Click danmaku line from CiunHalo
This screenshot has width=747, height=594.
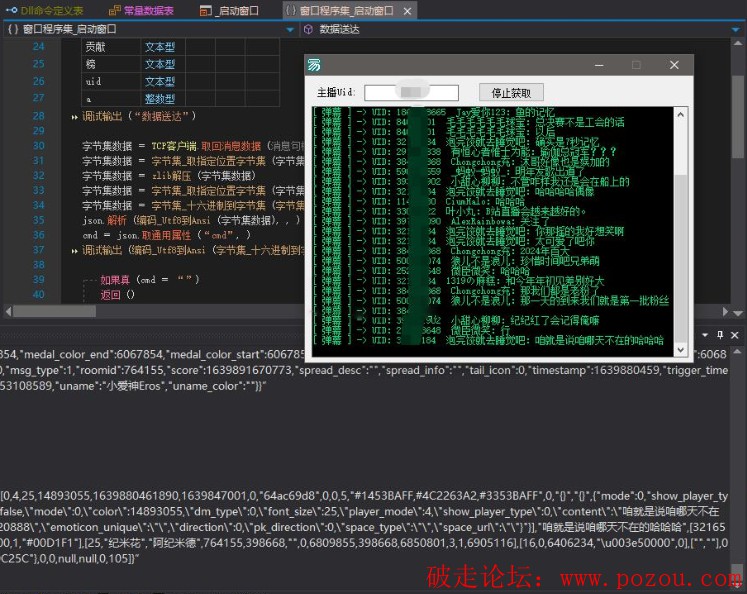(485, 201)
